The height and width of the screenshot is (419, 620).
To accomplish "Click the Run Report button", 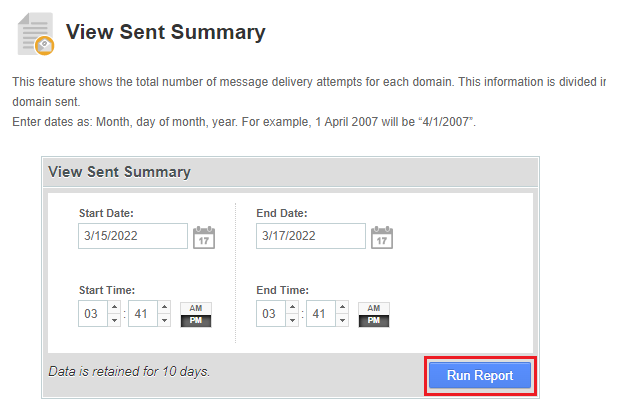I will (480, 375).
